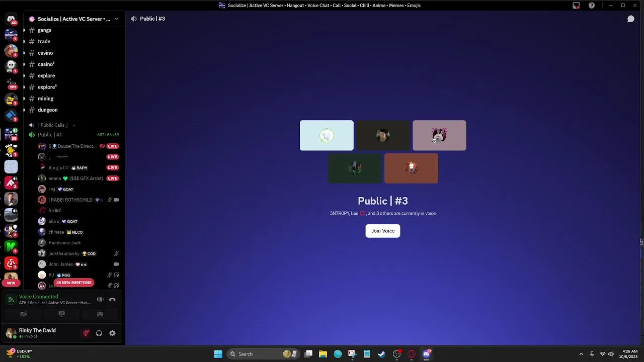Select user chinese with NECO tag
The height and width of the screenshot is (362, 644).
click(78, 232)
